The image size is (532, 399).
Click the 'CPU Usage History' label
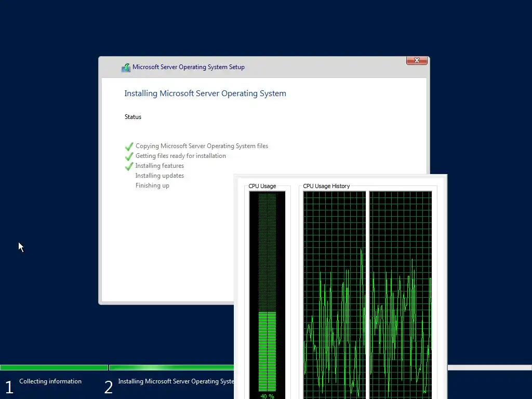(326, 186)
